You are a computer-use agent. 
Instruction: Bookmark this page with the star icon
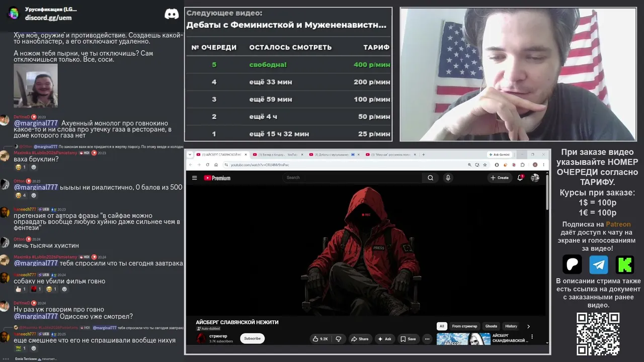[485, 164]
